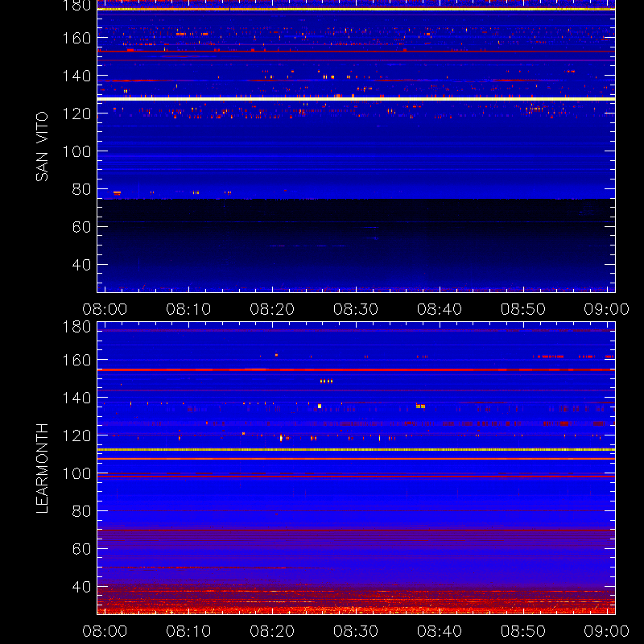
Task: Pick the 160 tick label on Learmonth axis
Action: click(76, 360)
